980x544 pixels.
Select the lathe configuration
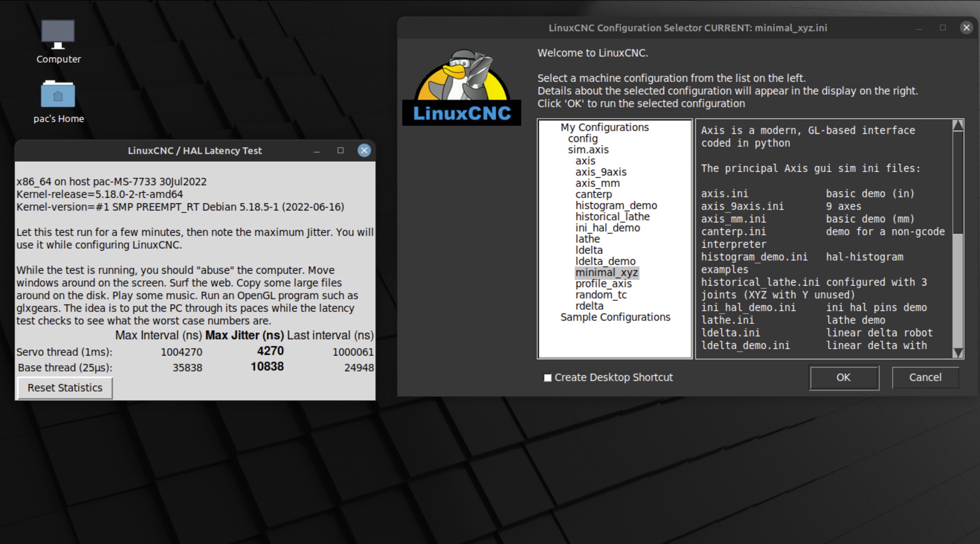587,239
